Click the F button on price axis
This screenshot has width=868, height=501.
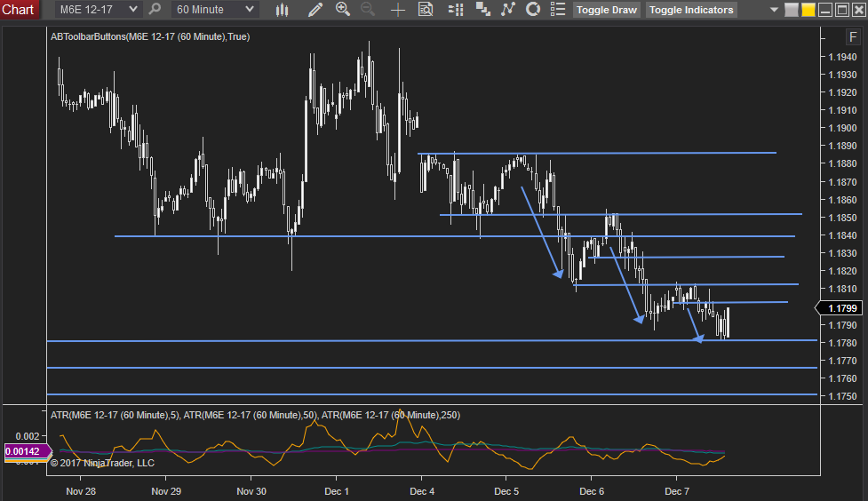click(853, 37)
